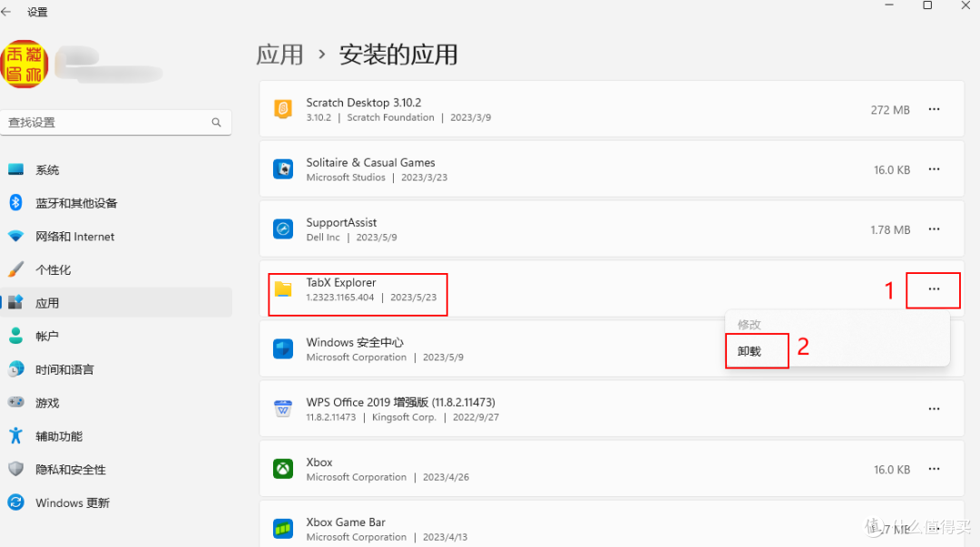Click the 查找设置 search field

(107, 122)
